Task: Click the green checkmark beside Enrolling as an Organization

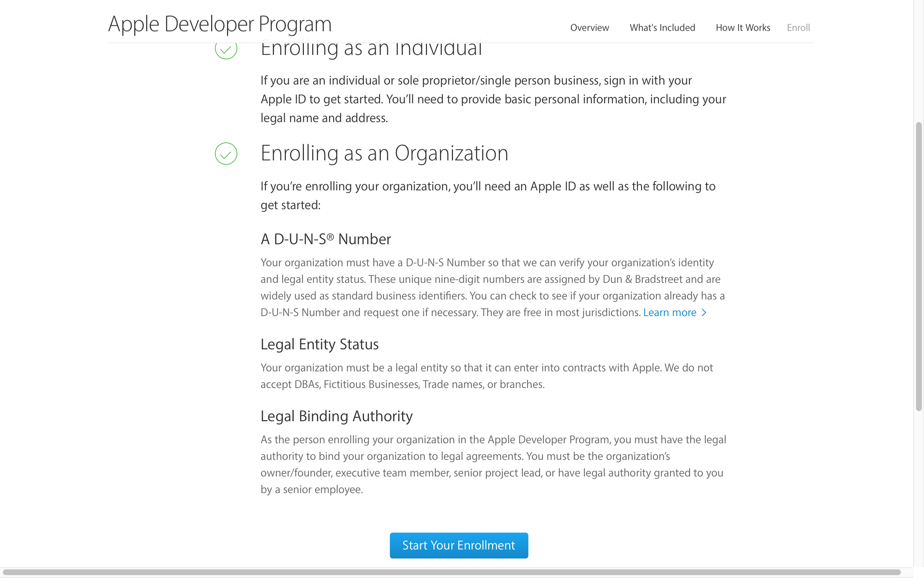Action: (226, 154)
